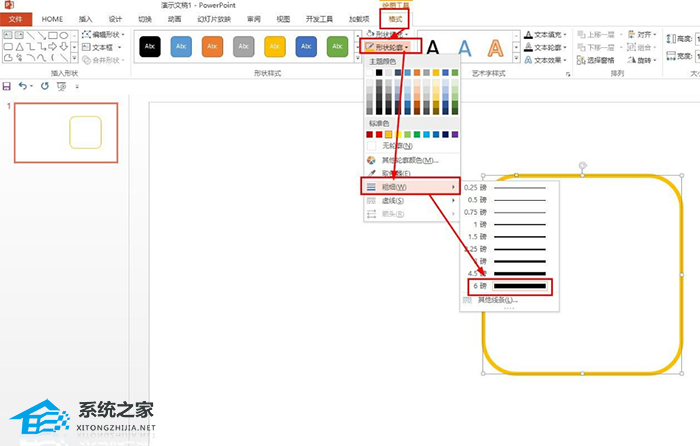Select the oval shape in the shapes gallery
Screen dimensions: 700x446
tap(64, 35)
